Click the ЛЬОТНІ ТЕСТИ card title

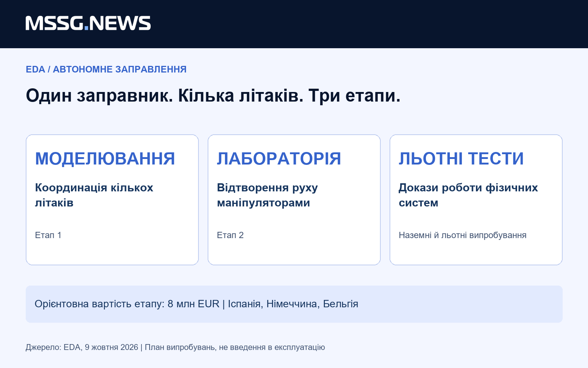[461, 159]
